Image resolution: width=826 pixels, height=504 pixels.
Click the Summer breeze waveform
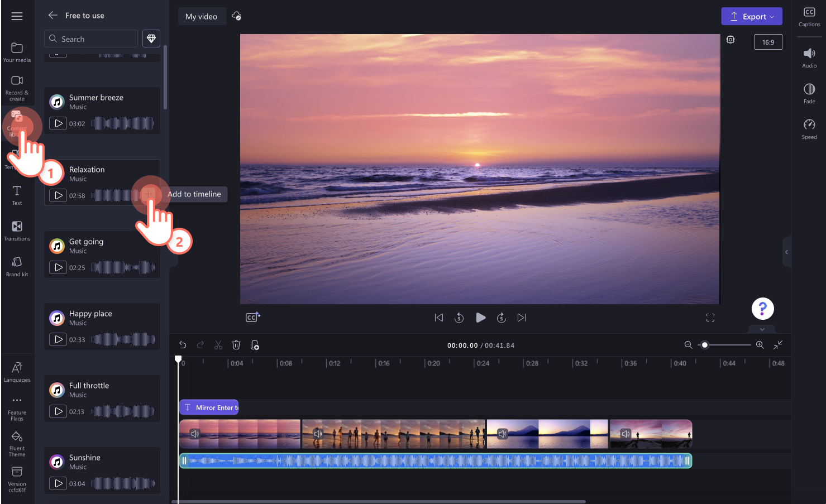(x=123, y=123)
